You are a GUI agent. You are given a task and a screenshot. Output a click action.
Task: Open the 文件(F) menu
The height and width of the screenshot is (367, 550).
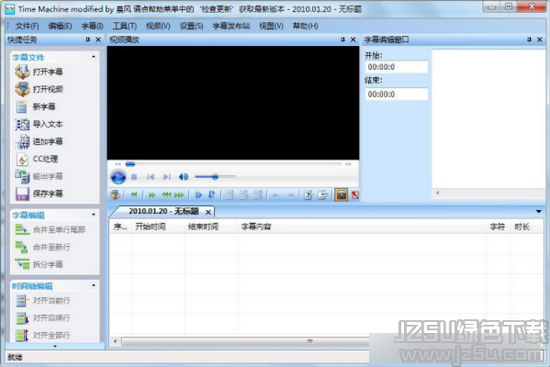pos(27,26)
